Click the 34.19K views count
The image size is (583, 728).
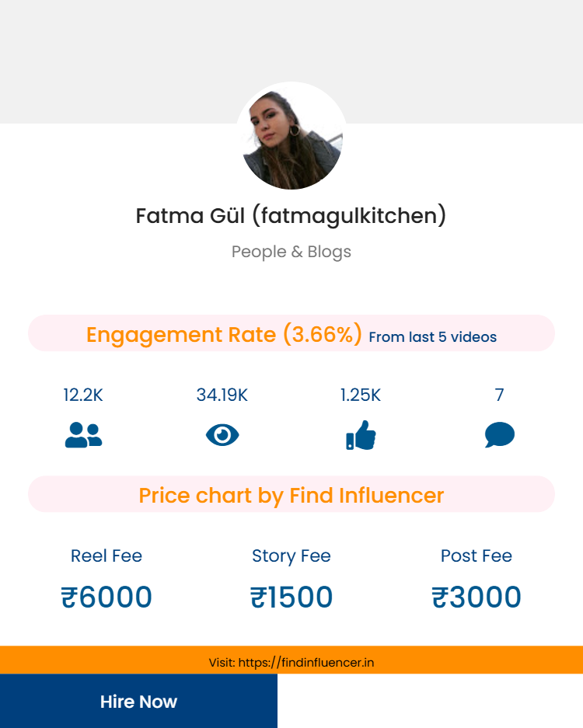[x=222, y=395]
